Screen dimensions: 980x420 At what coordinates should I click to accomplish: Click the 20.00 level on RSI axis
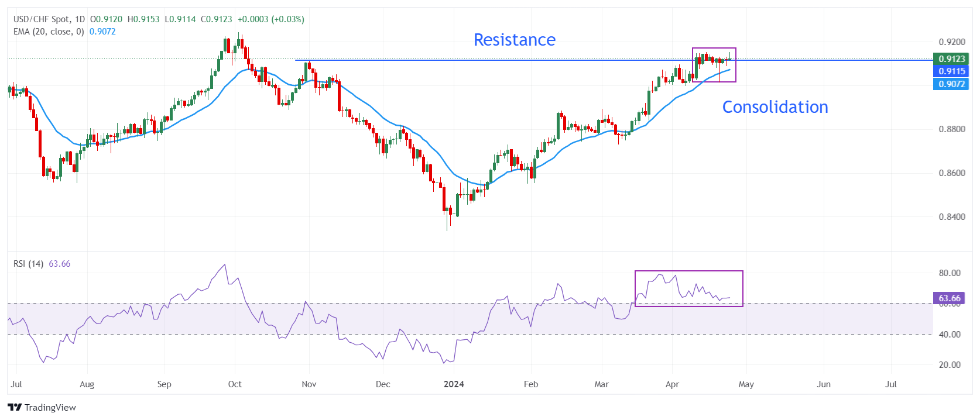pyautogui.click(x=950, y=365)
